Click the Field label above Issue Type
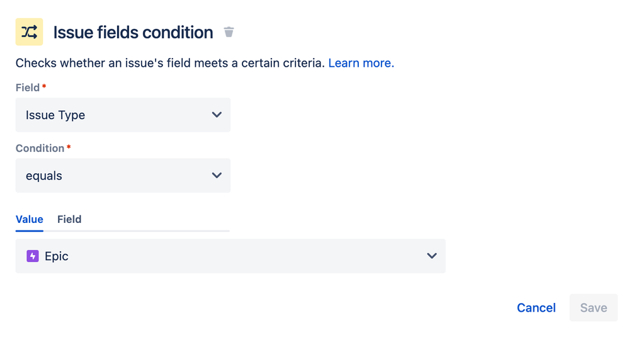This screenshot has height=364, width=629. (28, 88)
